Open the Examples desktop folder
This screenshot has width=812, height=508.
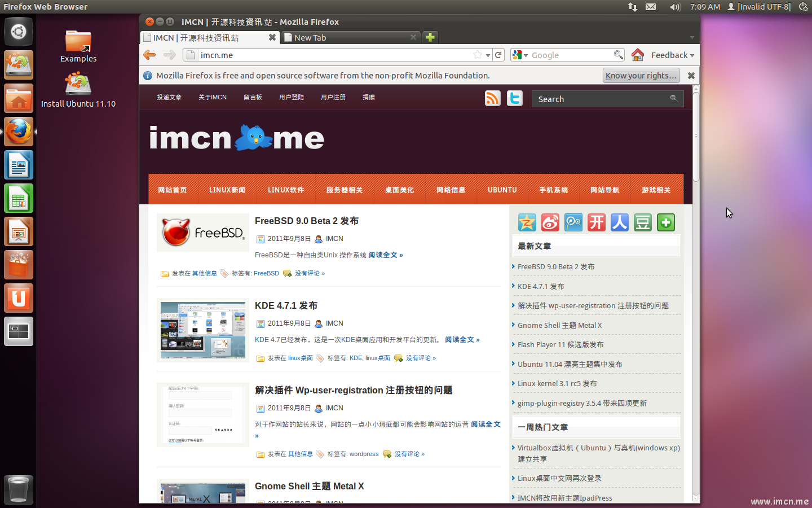78,46
